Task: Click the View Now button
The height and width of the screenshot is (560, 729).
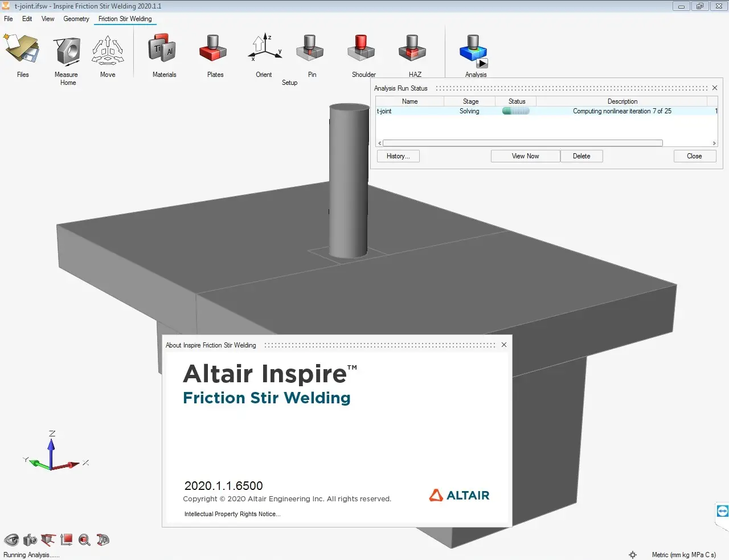Action: (x=525, y=156)
